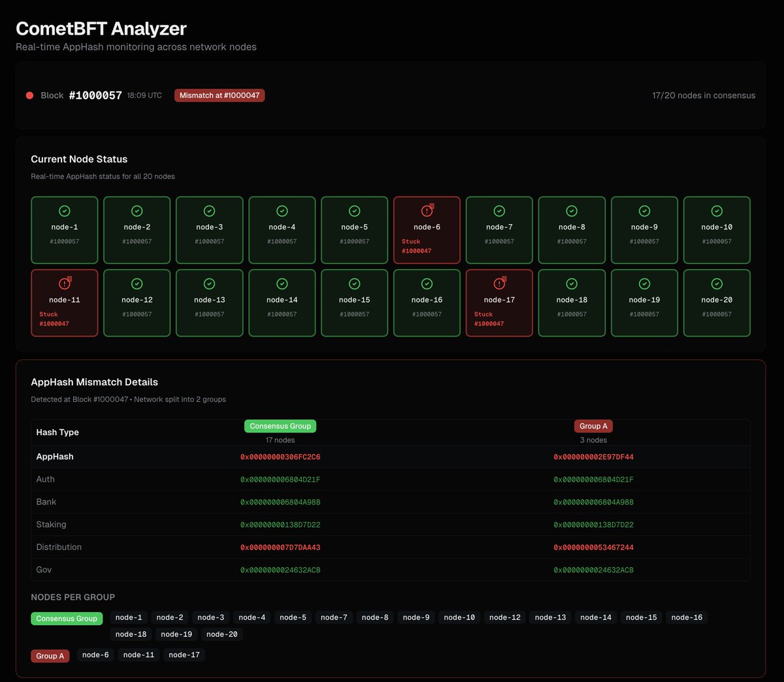The image size is (784, 682).
Task: Select the node-19 chip in Consensus Group list
Action: (176, 634)
